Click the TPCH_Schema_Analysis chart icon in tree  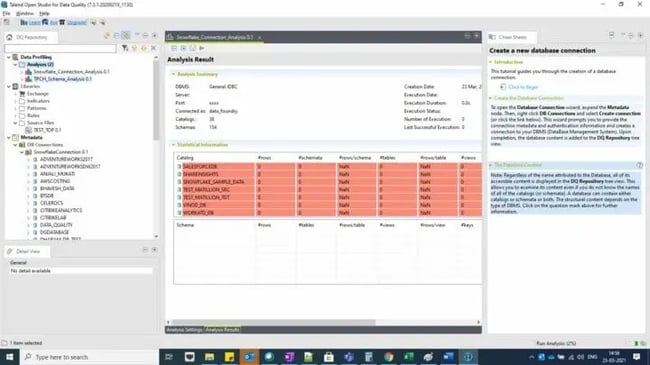coord(29,79)
